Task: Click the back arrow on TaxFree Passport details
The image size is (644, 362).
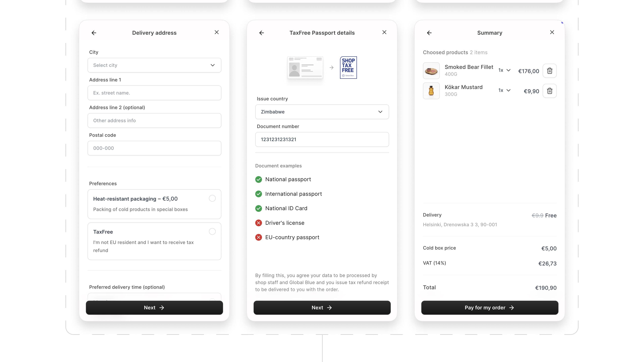Action: (x=261, y=32)
